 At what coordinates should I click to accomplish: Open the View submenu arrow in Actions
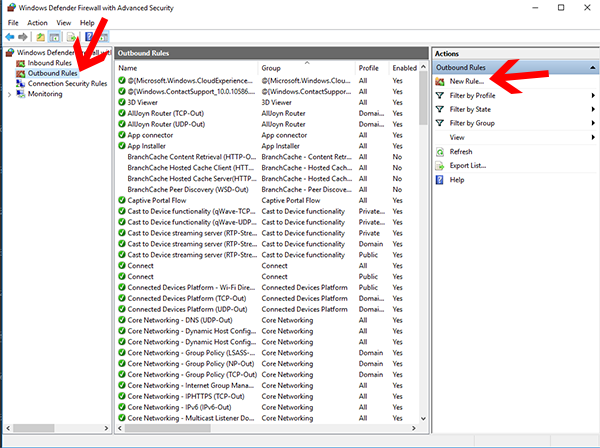(x=593, y=137)
